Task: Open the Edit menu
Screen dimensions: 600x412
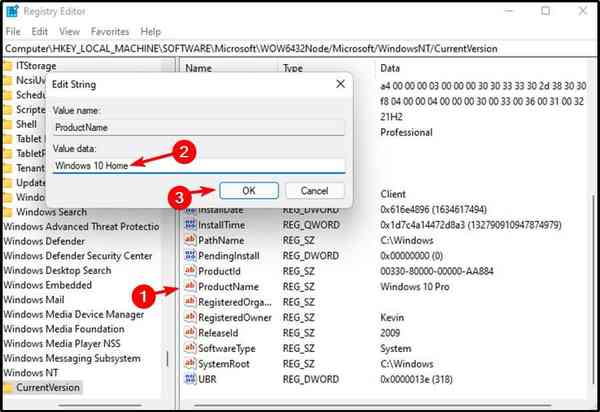Action: click(39, 31)
